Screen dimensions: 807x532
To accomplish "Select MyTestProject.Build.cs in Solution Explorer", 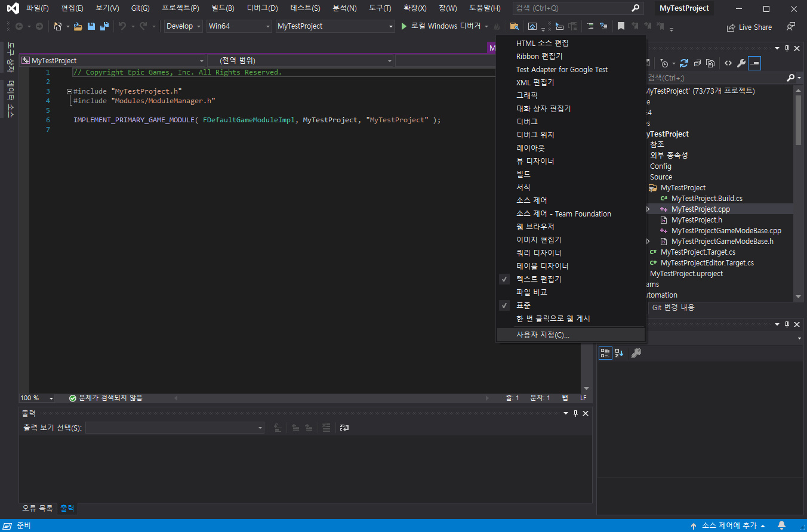I will (707, 199).
